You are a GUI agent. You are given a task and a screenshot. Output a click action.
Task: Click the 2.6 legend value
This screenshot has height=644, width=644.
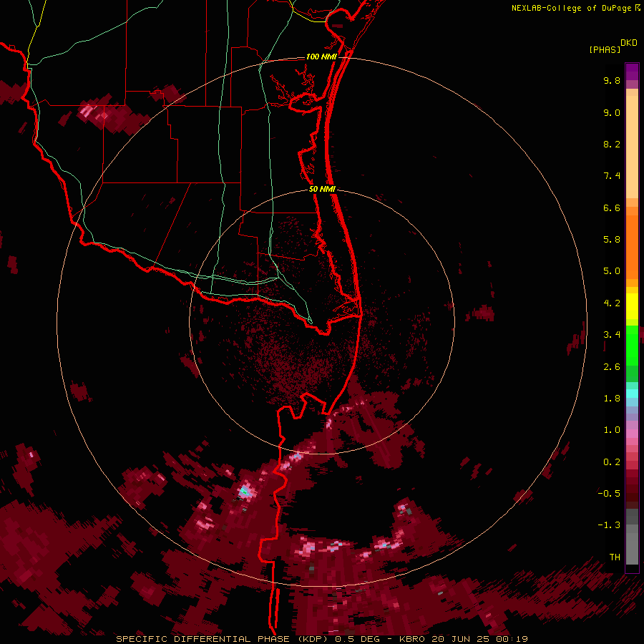(x=612, y=367)
